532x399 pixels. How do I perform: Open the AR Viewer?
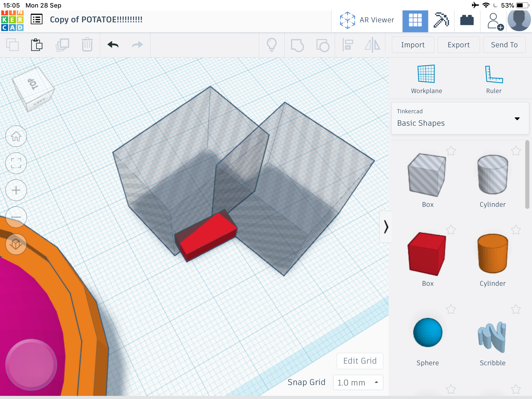[x=367, y=20]
